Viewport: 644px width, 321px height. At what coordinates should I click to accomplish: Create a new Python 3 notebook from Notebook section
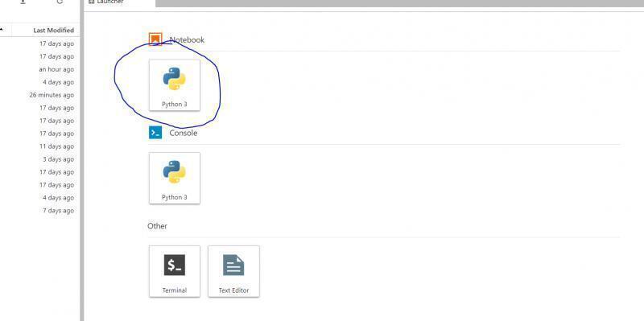coord(175,85)
